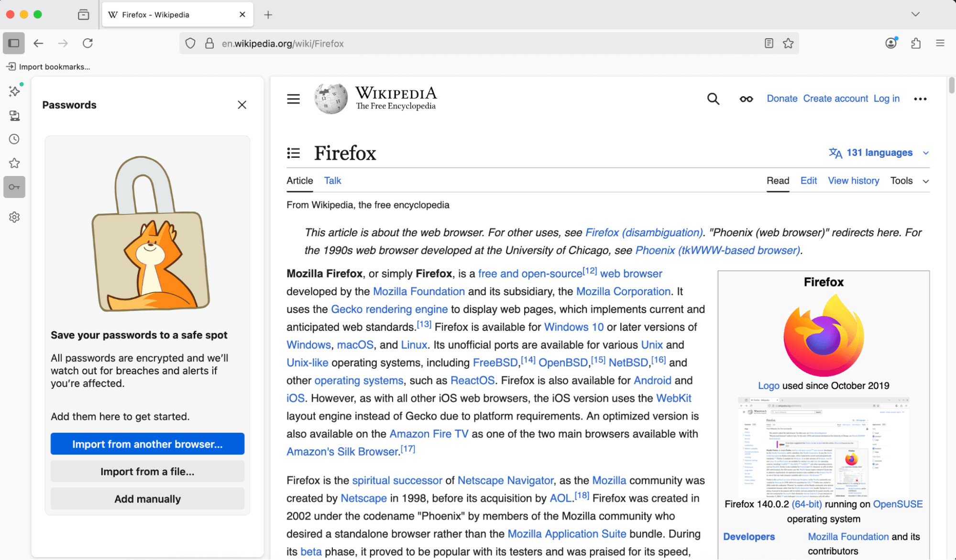
Task: Switch to the Talk tab
Action: click(332, 181)
